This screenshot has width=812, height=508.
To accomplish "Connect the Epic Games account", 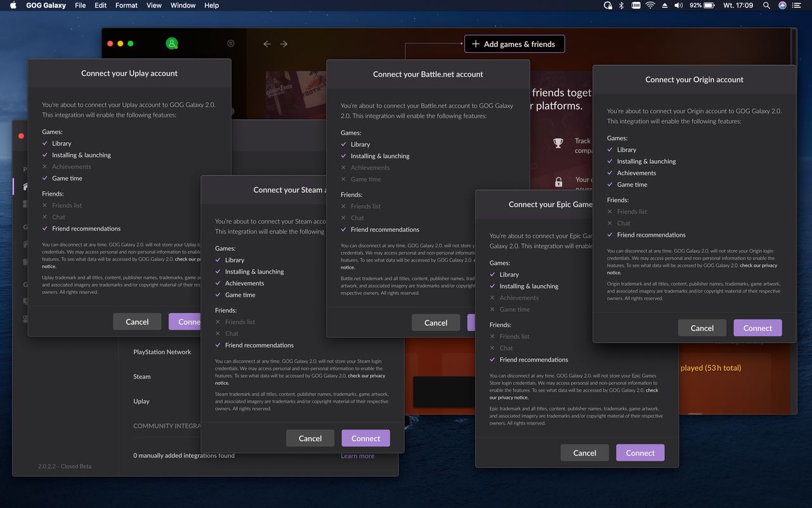I will pyautogui.click(x=640, y=453).
